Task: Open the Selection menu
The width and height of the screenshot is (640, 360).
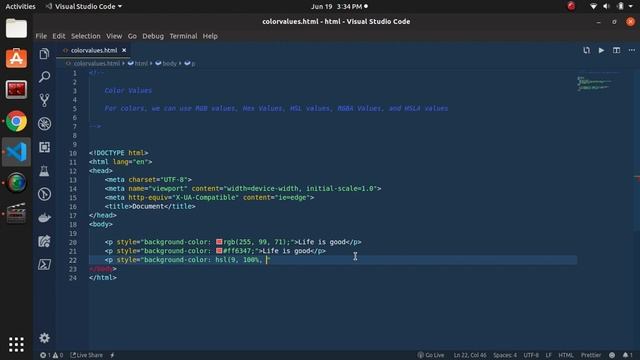Action: point(86,36)
